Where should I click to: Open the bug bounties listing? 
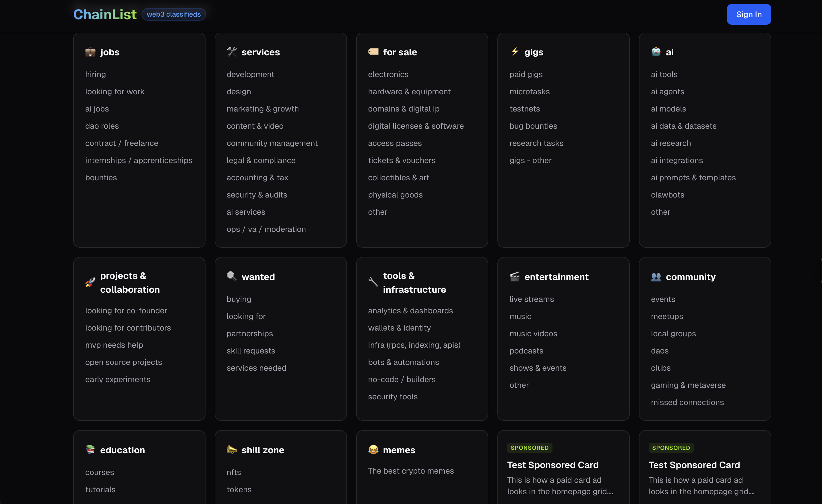(x=533, y=126)
